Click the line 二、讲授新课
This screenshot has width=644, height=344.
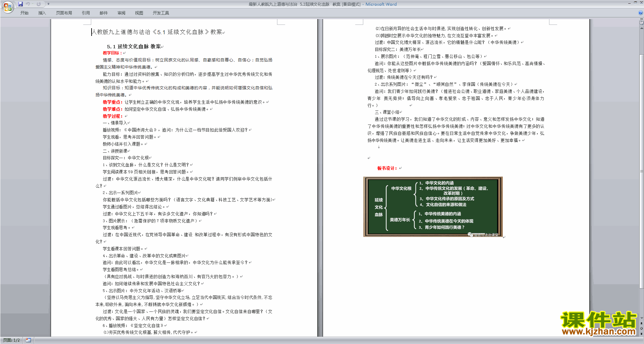point(115,151)
